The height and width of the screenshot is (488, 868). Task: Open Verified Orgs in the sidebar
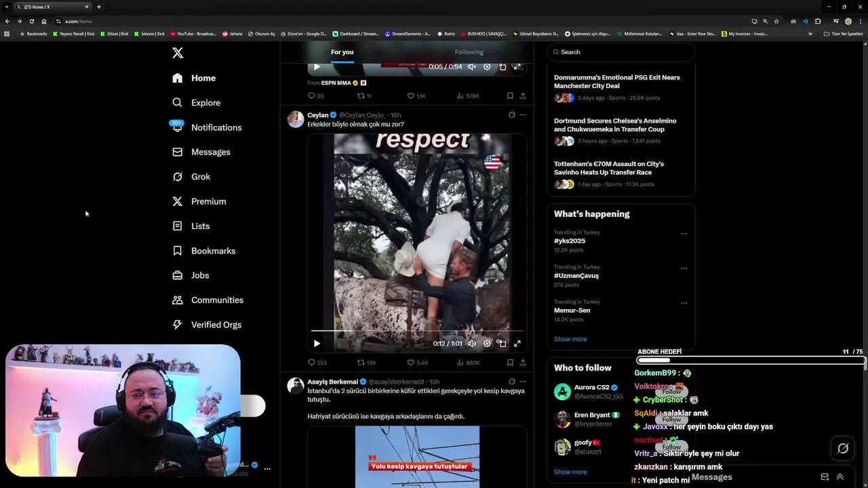point(206,325)
